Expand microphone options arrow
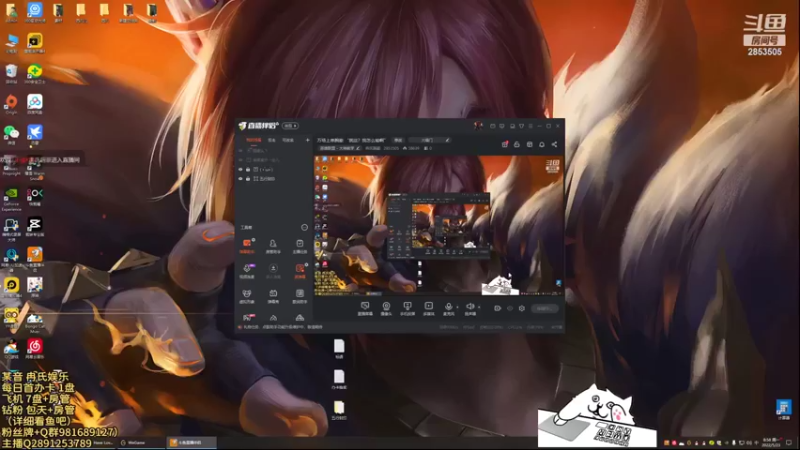Screen dimensions: 800x450 click(457, 307)
